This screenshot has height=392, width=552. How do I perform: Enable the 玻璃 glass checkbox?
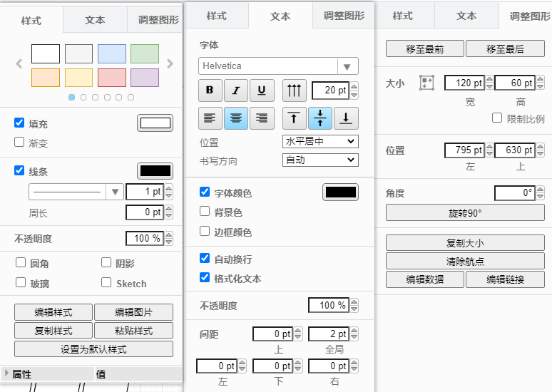pos(21,282)
